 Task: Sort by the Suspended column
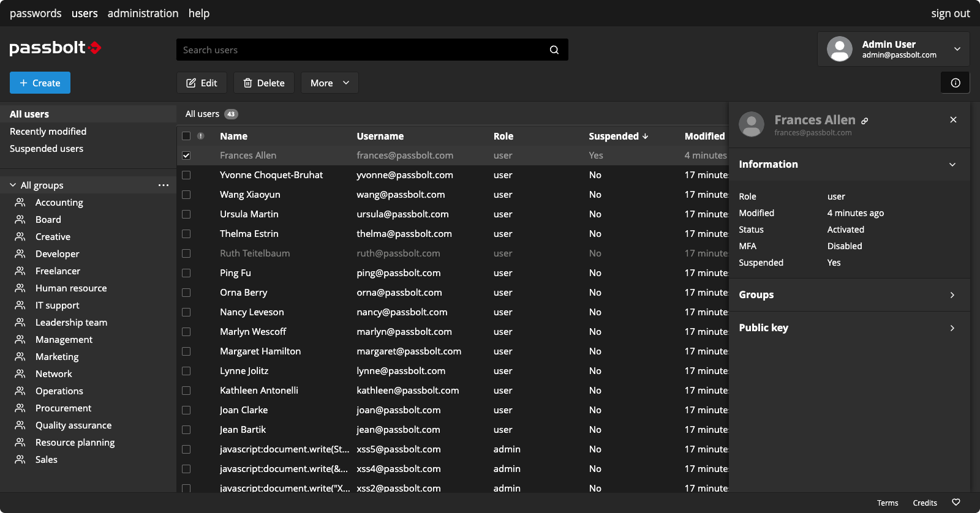[618, 136]
